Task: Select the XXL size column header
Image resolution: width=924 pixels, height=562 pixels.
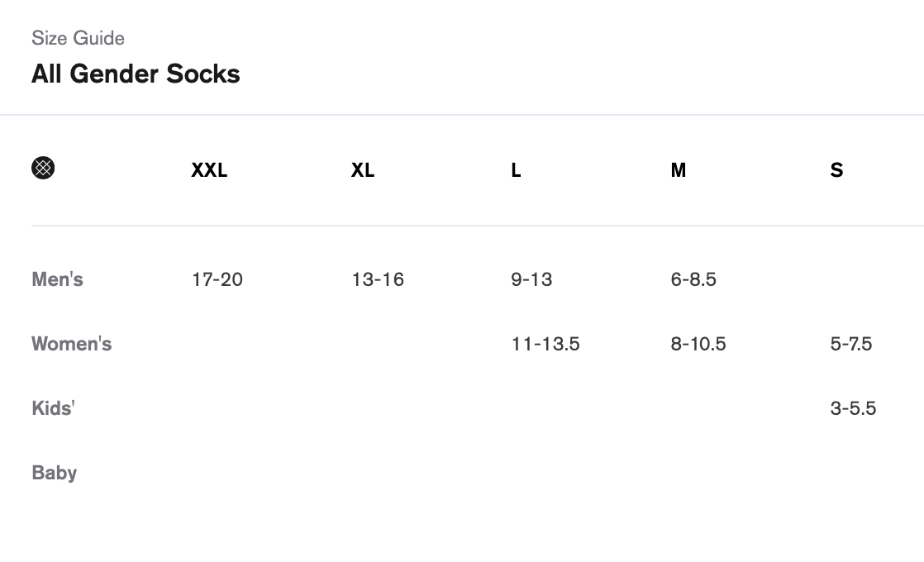Action: tap(209, 170)
